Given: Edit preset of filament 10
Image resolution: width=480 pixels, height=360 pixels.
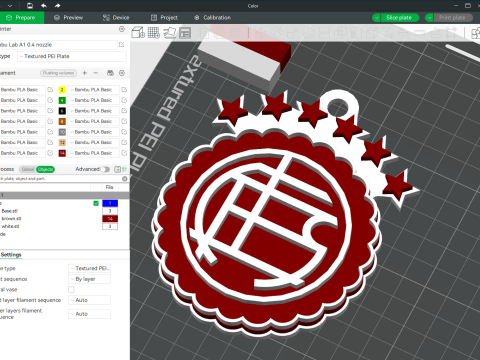Looking at the screenshot, I should (x=124, y=132).
